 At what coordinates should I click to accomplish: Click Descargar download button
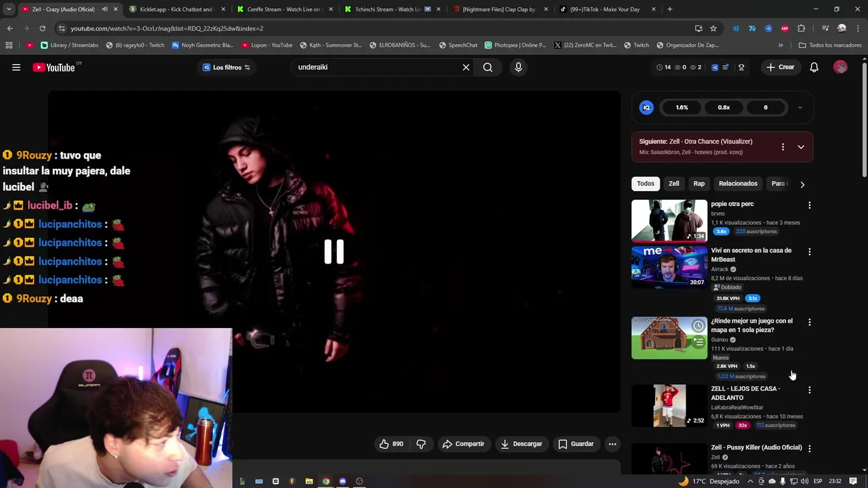521,444
